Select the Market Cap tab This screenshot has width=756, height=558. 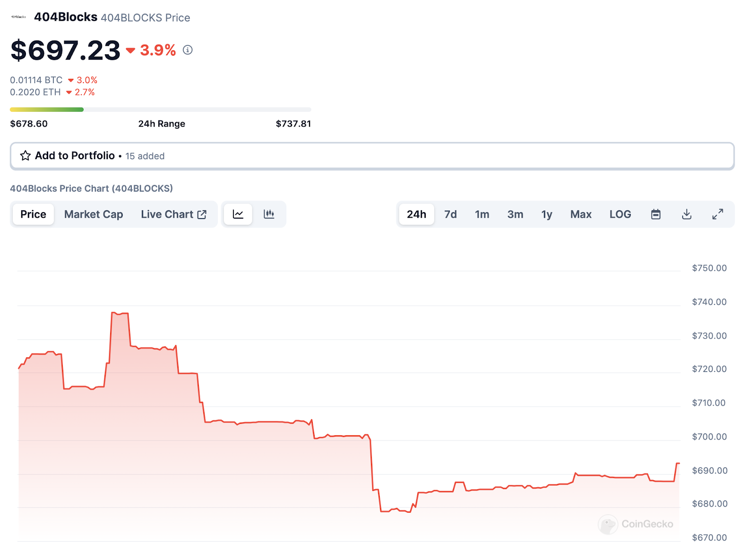[x=94, y=214]
